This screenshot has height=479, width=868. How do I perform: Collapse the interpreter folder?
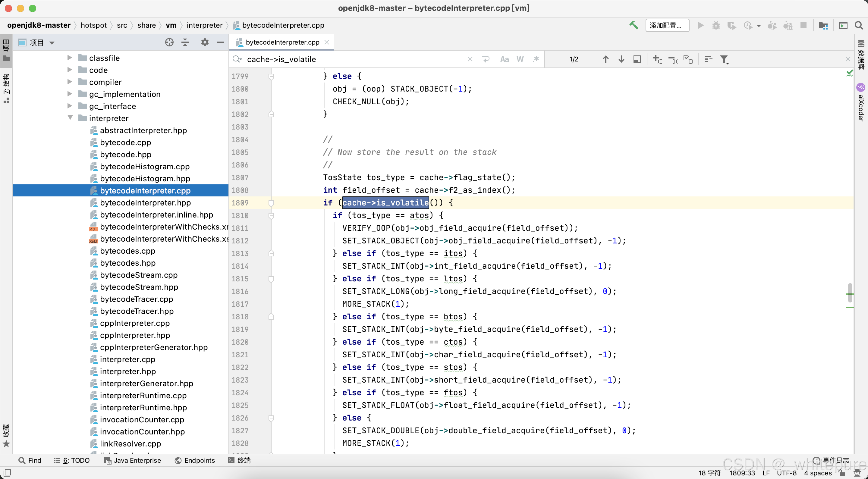pos(70,118)
